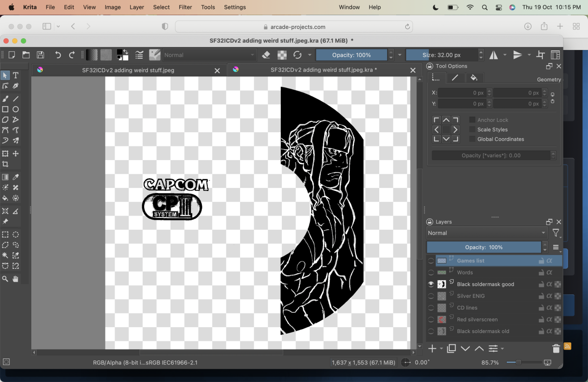Show the Red silverscreen layer

click(x=431, y=319)
